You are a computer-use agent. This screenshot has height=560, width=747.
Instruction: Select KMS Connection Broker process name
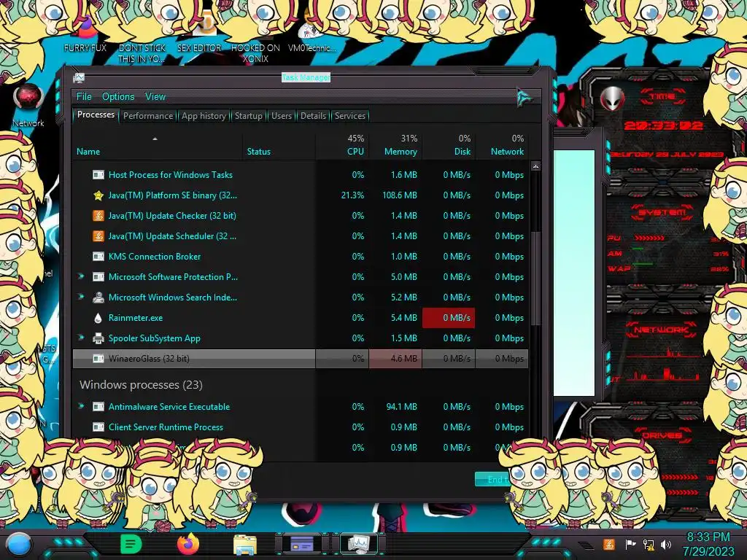point(155,257)
